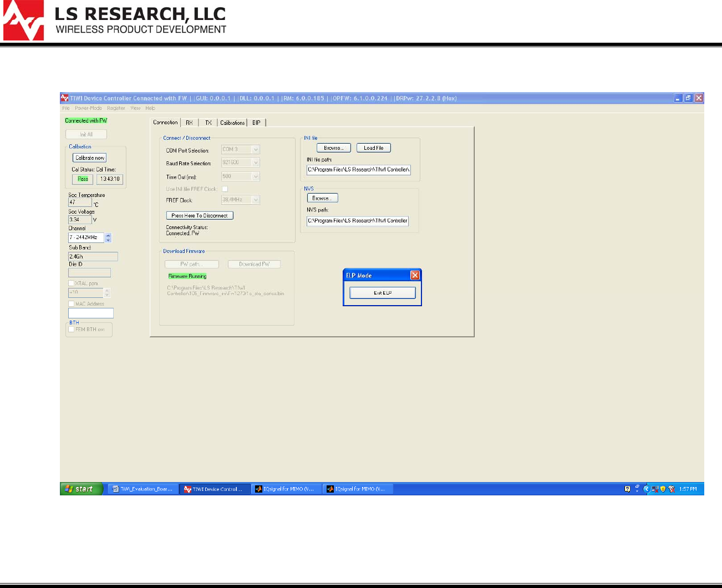Click the MAC Address input field
This screenshot has width=722, height=588.
tap(91, 313)
